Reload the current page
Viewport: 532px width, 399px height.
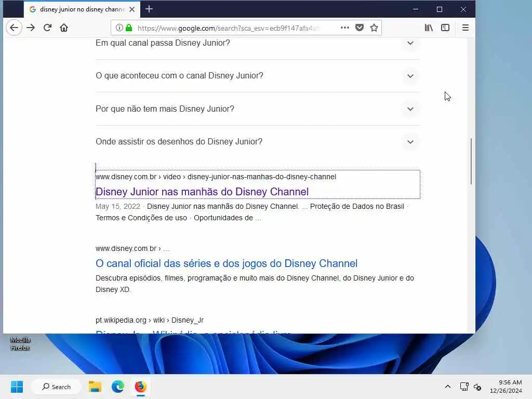pos(47,28)
